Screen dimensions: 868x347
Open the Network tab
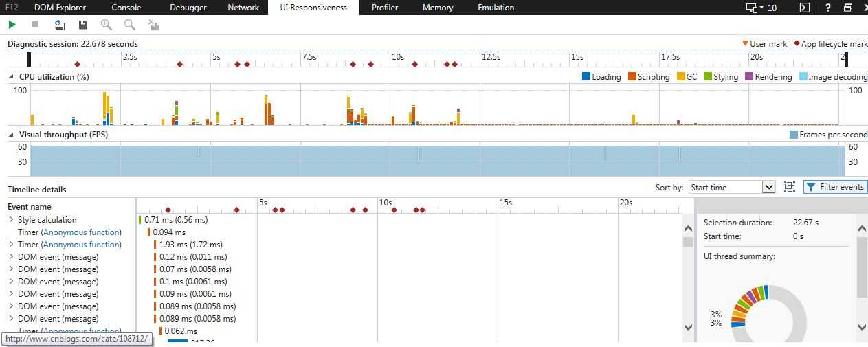(x=243, y=8)
